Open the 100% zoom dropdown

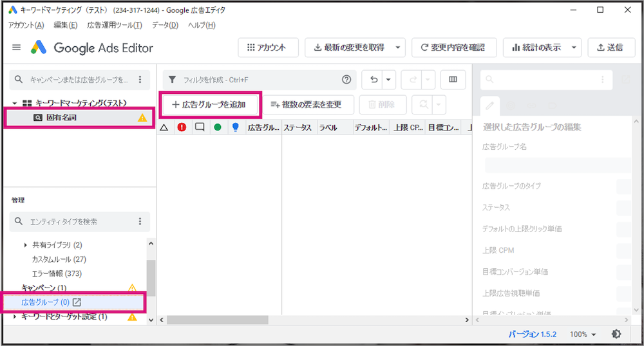(583, 334)
